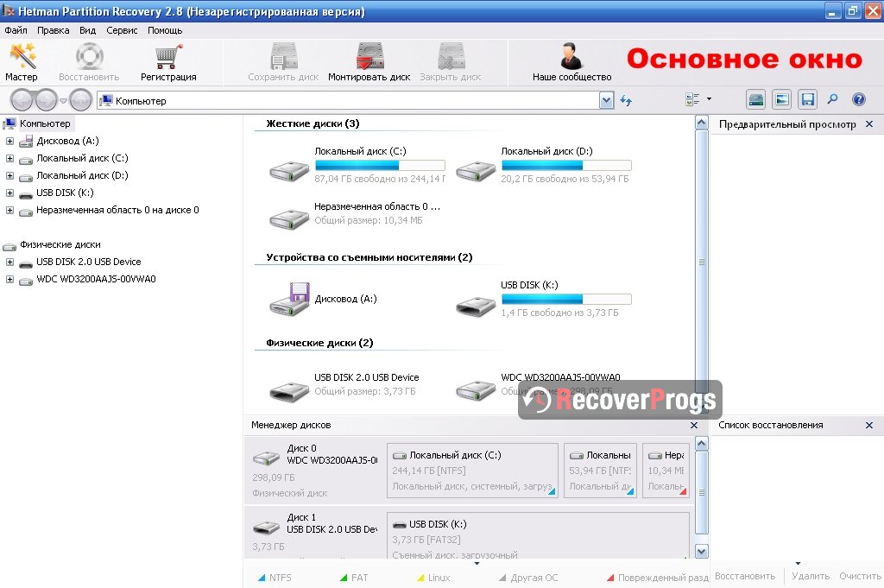Viewport: 884px width, 588px height.
Task: Click Очистить in the recovery list panel
Action: click(860, 576)
